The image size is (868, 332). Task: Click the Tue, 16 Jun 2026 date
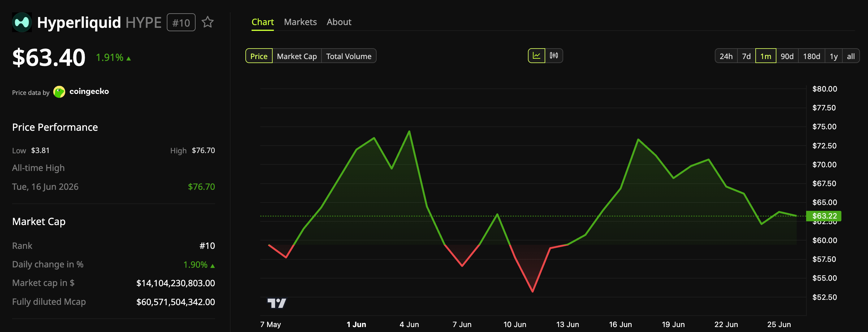pyautogui.click(x=45, y=187)
